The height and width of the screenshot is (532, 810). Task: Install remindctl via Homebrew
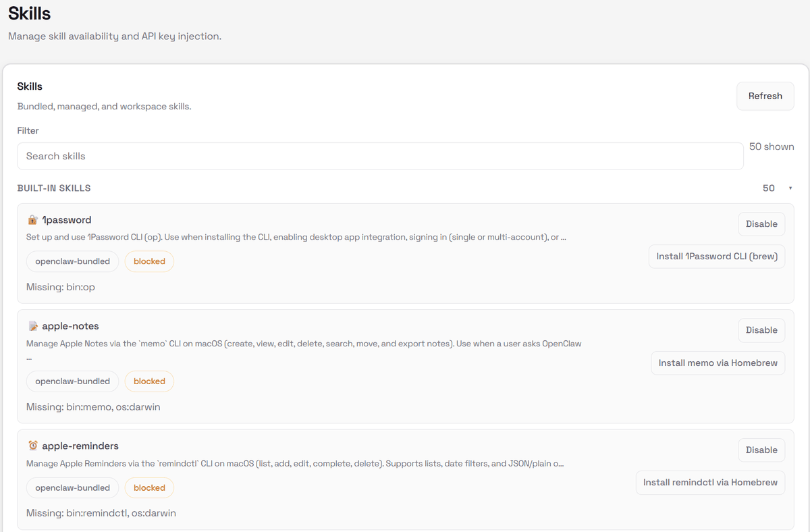pos(710,483)
